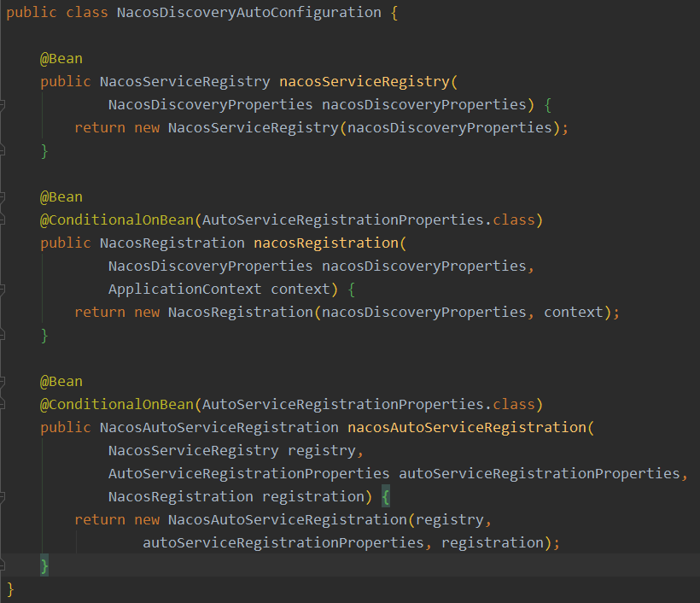Click the 'public class' keywords on first line

pos(57,13)
